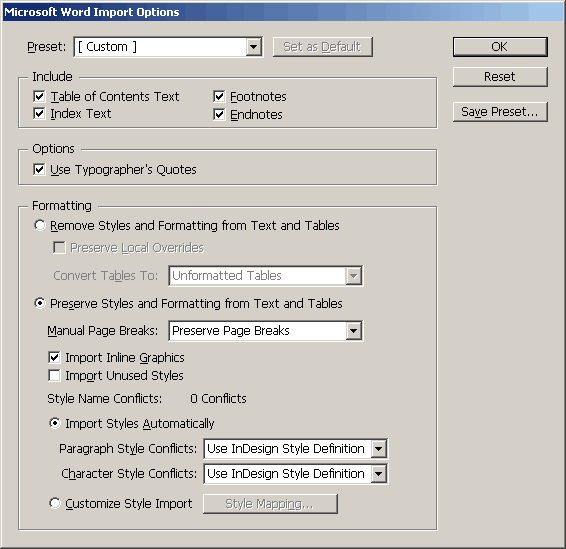This screenshot has width=566, height=549.
Task: Click the 'Paragraph Style Conflicts:' label
Action: click(x=128, y=449)
